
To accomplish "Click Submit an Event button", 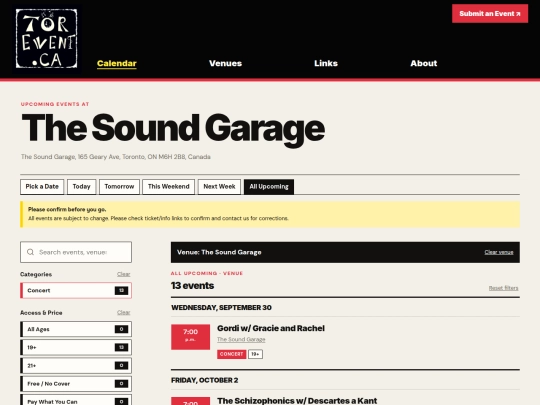I will [490, 14].
